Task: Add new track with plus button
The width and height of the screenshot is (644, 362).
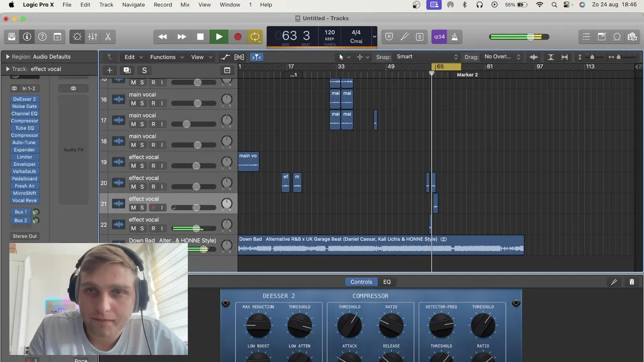Action: [x=109, y=70]
